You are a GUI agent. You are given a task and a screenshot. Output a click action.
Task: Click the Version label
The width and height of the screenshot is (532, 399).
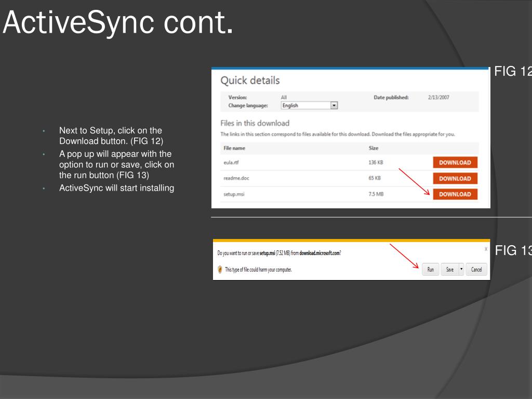click(x=237, y=97)
